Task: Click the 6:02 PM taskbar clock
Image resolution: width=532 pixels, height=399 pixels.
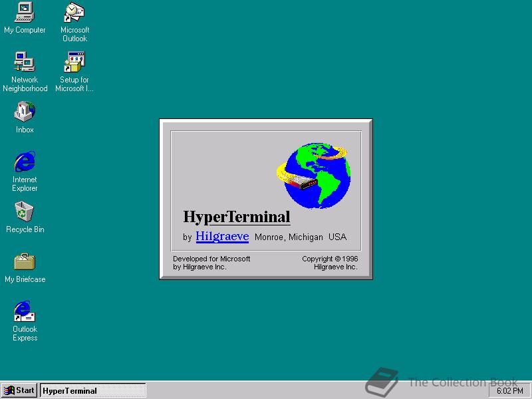Action: [510, 391]
